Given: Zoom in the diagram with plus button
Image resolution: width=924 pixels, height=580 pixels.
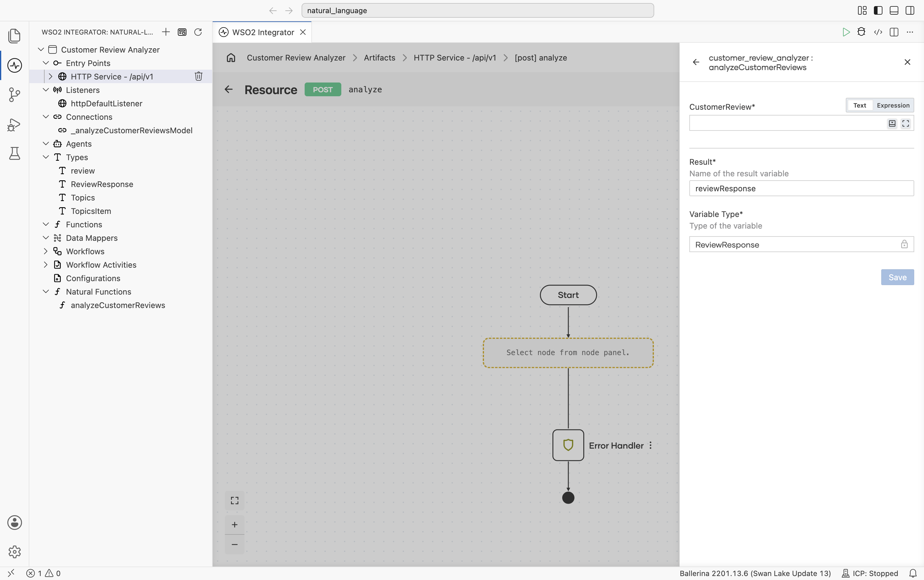Looking at the screenshot, I should point(234,524).
